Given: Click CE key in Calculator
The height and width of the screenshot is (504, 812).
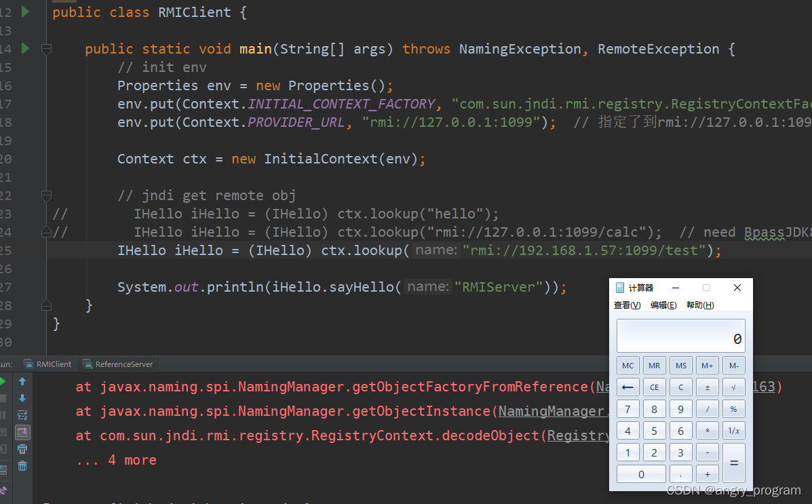Looking at the screenshot, I should [x=655, y=387].
